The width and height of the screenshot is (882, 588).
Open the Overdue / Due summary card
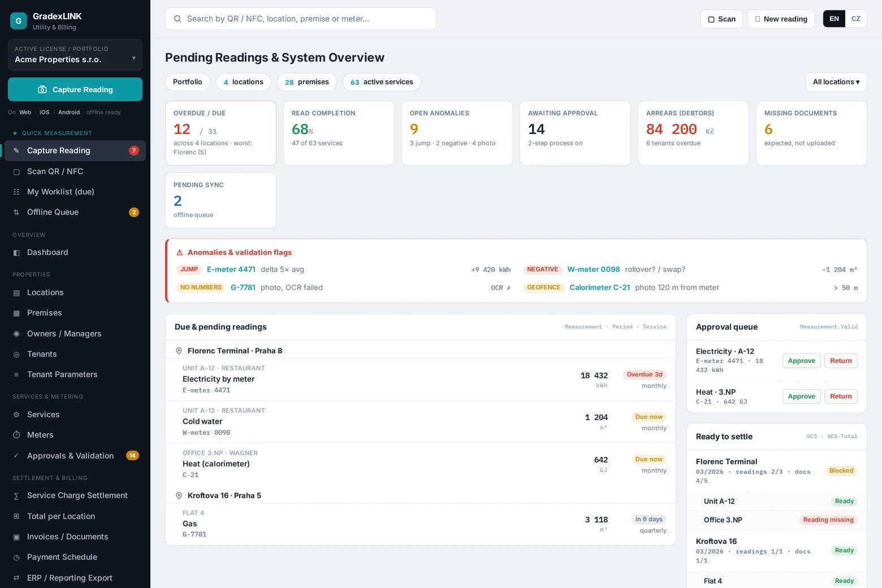click(221, 133)
